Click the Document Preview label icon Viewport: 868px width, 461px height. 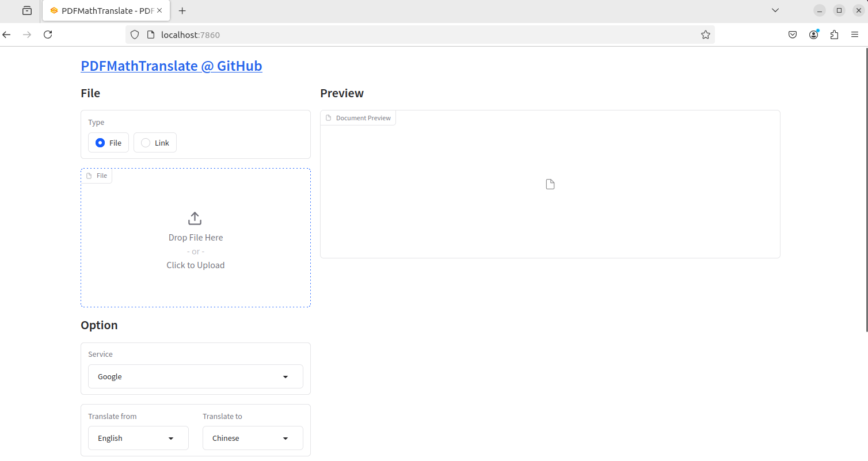(329, 118)
